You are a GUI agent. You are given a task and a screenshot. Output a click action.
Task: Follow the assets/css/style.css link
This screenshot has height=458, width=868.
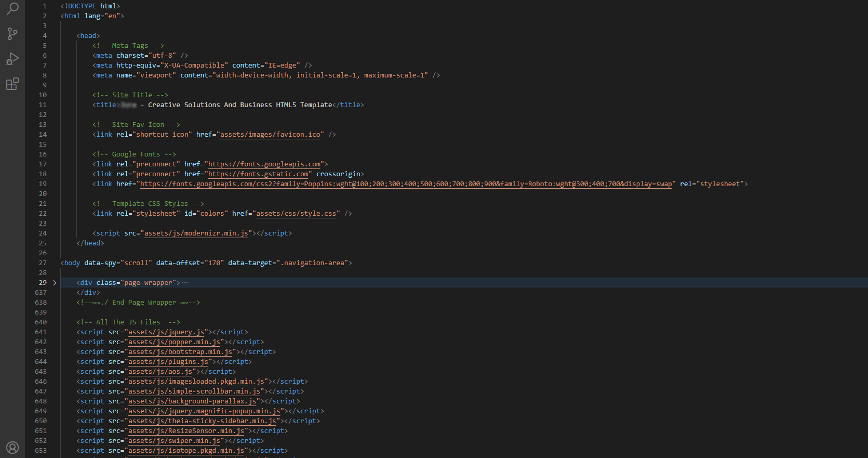click(x=296, y=214)
